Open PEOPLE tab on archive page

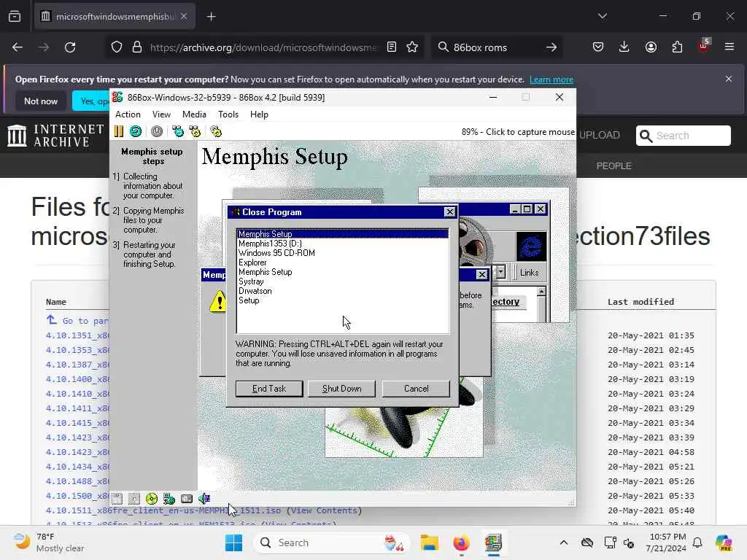coord(614,166)
